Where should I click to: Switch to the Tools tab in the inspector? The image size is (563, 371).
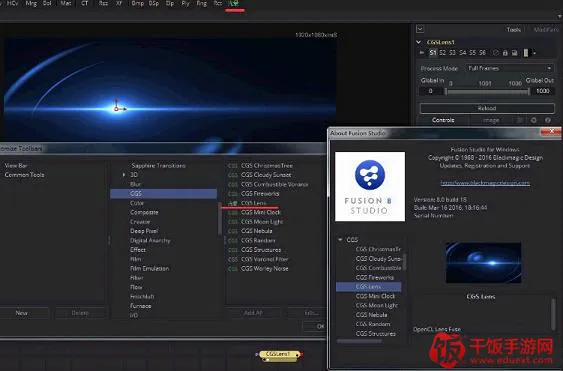point(513,29)
